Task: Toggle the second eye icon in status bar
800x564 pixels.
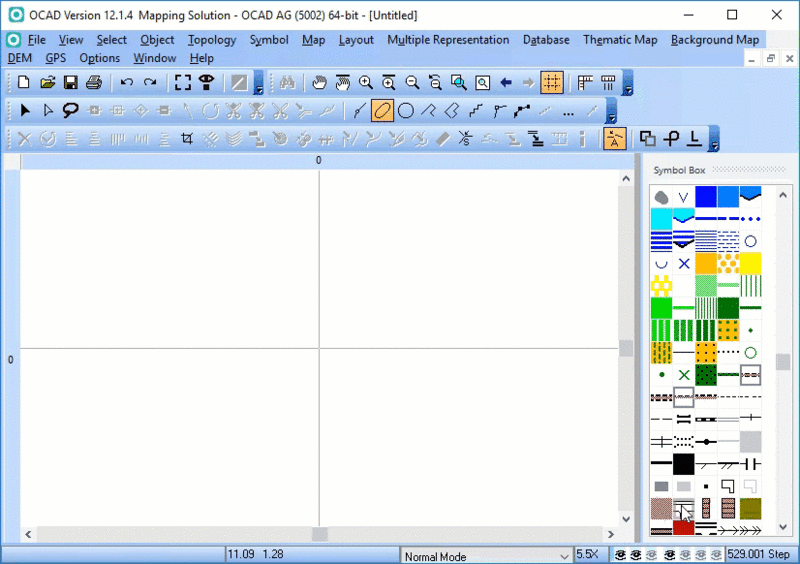Action: pos(636,555)
